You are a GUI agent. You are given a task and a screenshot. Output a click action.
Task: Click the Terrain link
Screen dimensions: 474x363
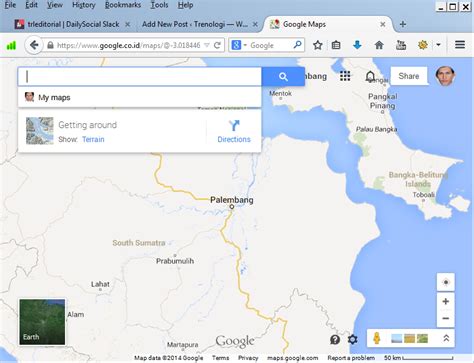93,139
